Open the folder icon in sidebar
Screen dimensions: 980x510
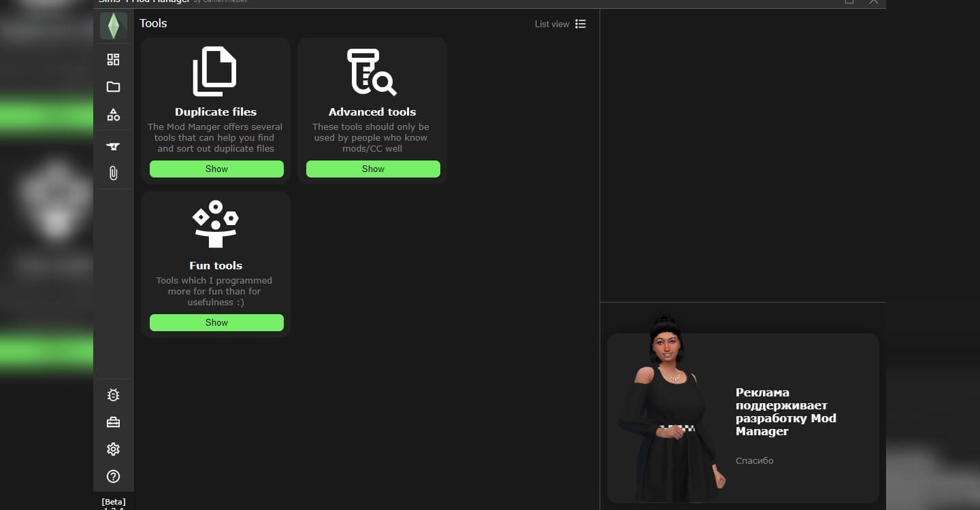(x=114, y=87)
